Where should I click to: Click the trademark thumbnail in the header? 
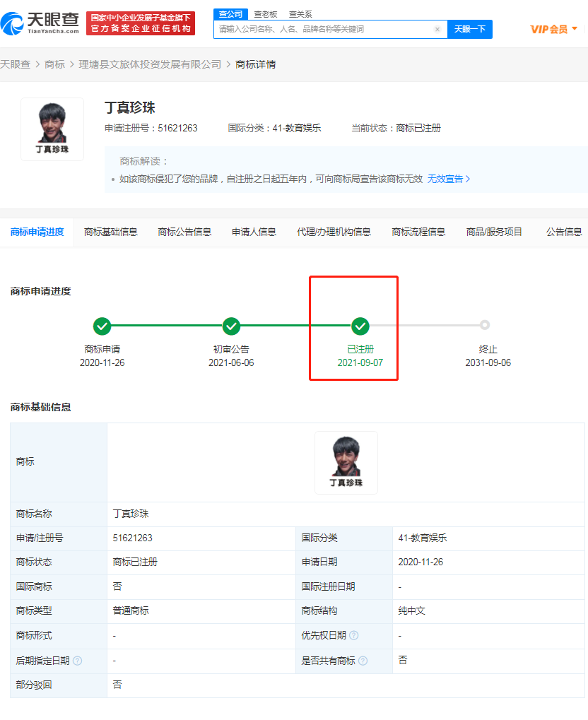point(52,129)
